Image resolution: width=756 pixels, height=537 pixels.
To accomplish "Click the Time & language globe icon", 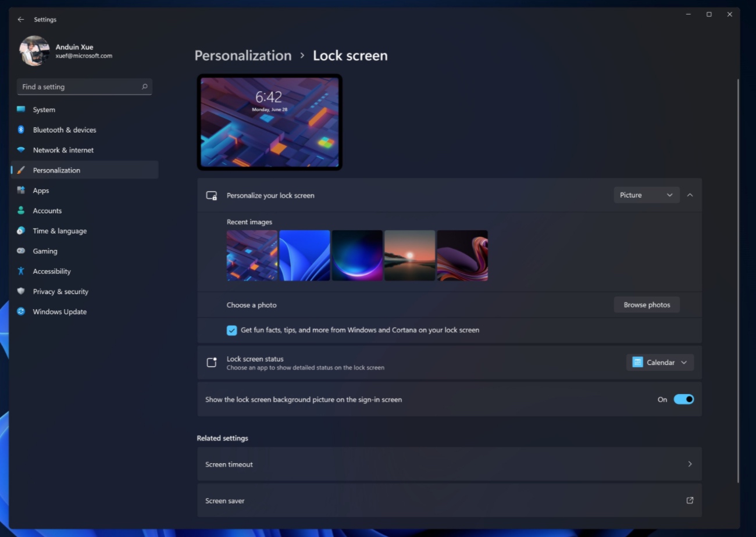I will coord(21,231).
